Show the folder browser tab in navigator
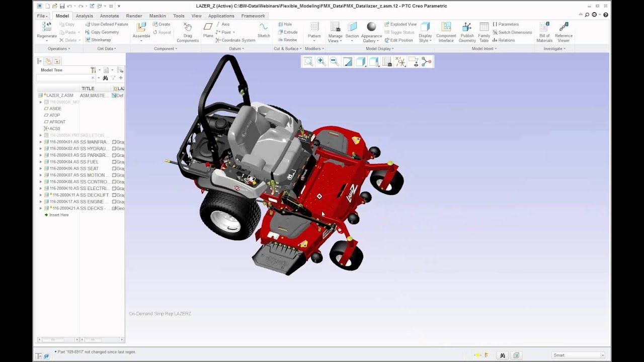 [x=48, y=61]
